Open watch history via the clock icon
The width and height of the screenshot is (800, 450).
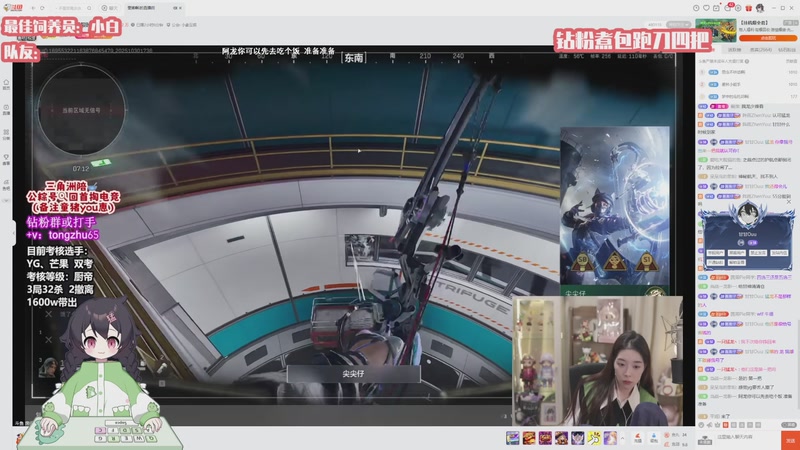(x=696, y=8)
